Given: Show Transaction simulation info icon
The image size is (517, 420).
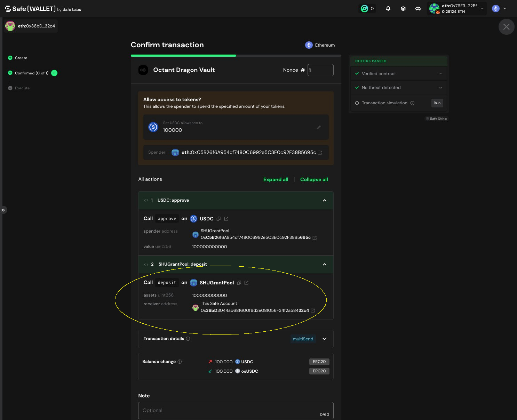Looking at the screenshot, I should [412, 103].
